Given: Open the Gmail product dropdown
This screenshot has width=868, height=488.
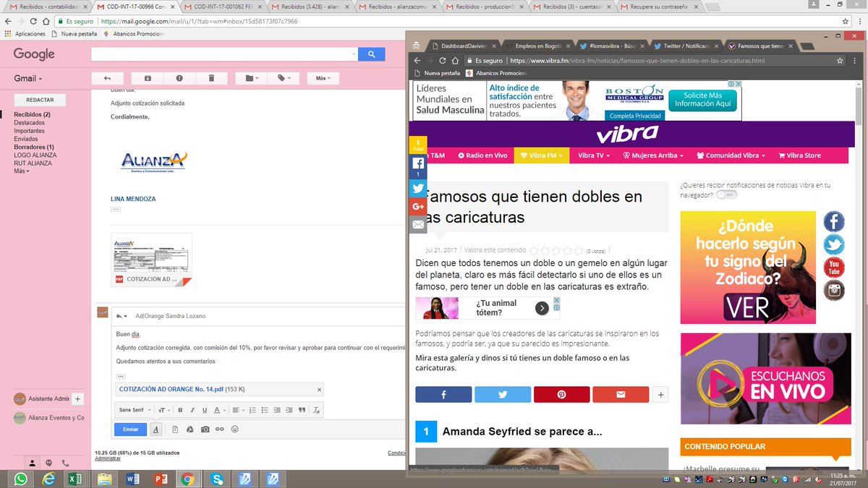Looking at the screenshot, I should click(28, 79).
